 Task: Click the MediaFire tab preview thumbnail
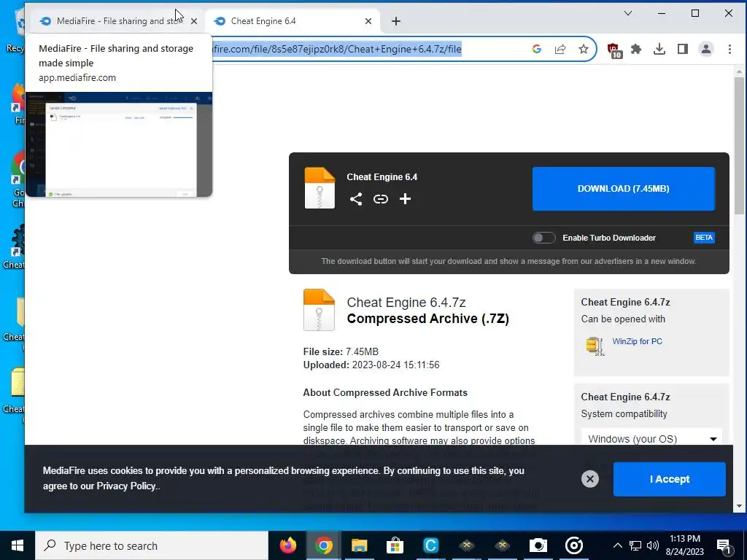tap(119, 144)
